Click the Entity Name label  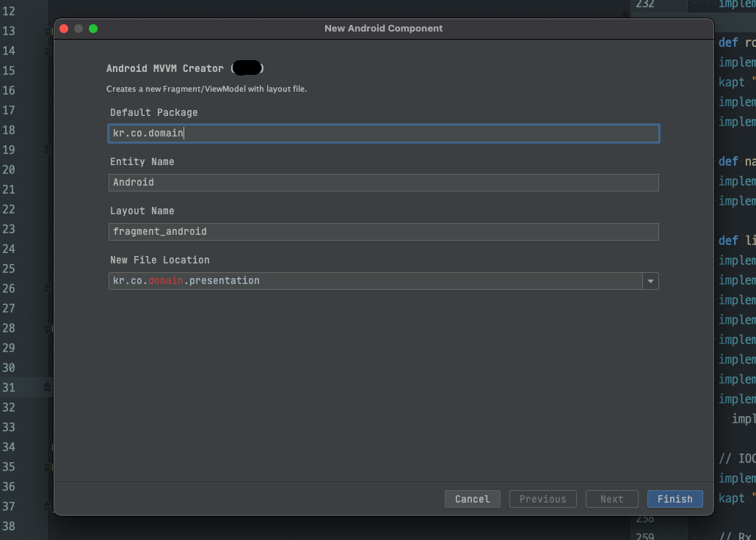[142, 161]
